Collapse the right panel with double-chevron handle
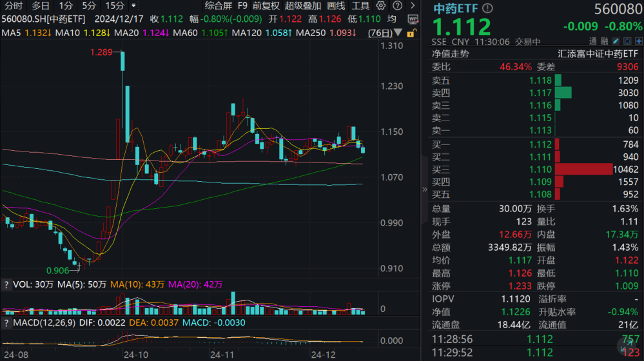 [x=424, y=190]
